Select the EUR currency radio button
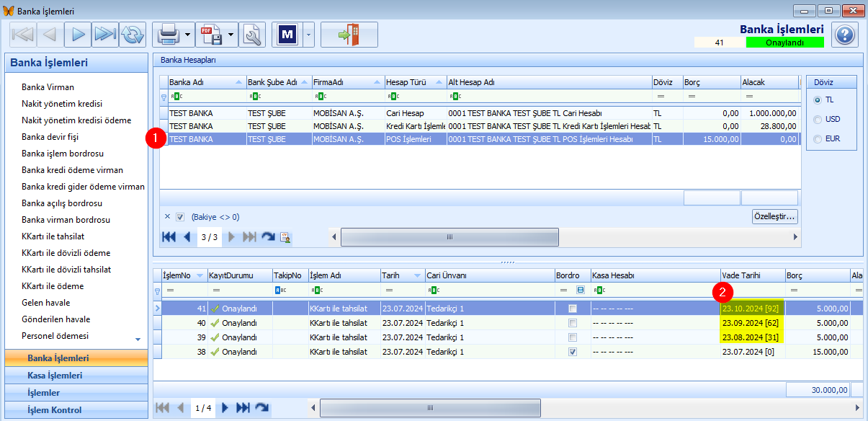 (x=817, y=138)
